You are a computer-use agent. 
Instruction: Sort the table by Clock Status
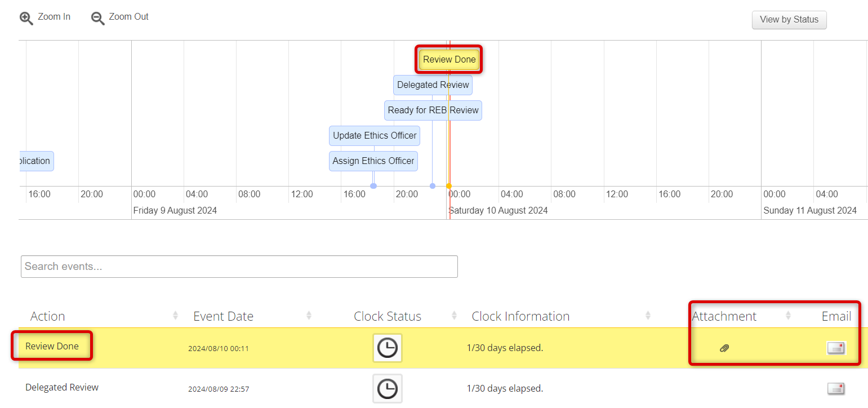click(x=388, y=316)
